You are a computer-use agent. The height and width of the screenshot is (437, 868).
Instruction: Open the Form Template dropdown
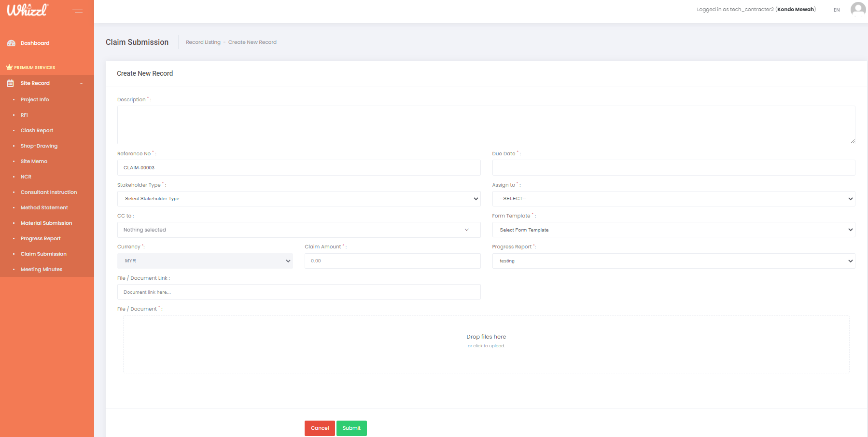pos(673,230)
